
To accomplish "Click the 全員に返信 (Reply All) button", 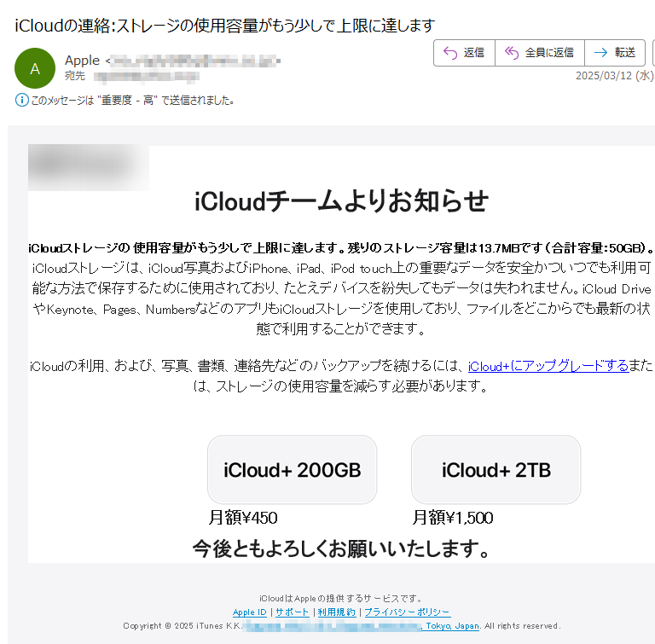I will coord(540,53).
